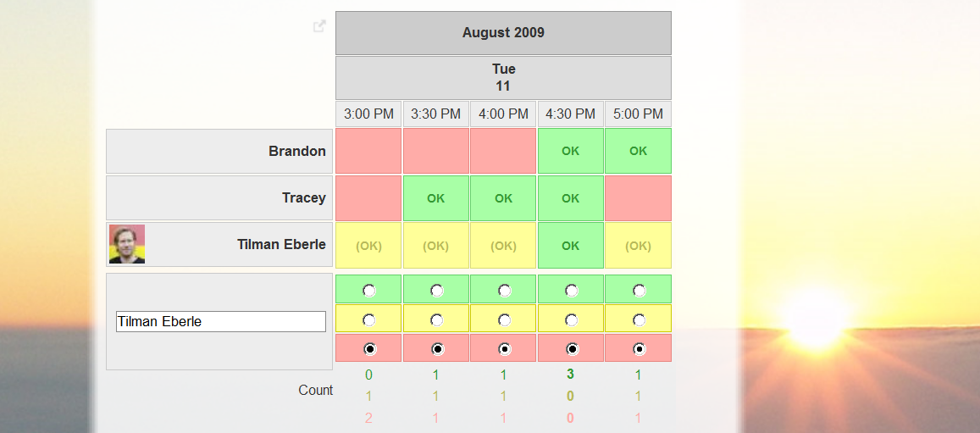Click the 3:00 PM time header
The width and height of the screenshot is (980, 433).
[x=368, y=114]
